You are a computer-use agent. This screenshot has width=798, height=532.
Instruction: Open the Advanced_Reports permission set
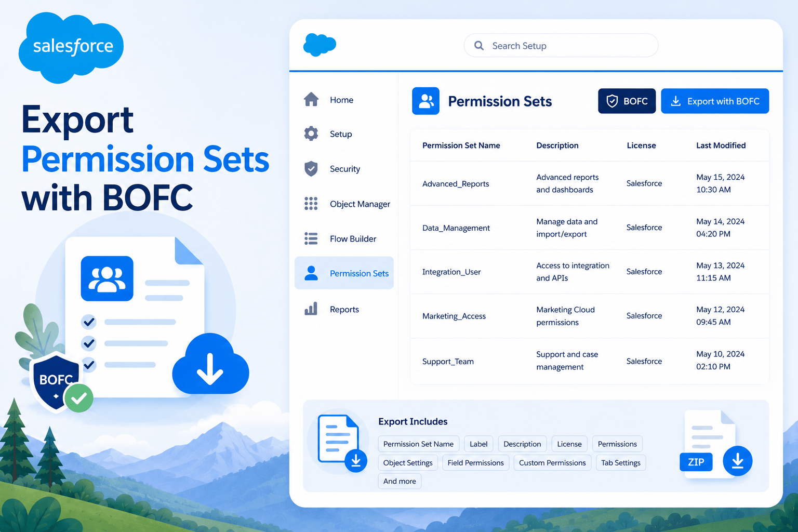click(456, 184)
